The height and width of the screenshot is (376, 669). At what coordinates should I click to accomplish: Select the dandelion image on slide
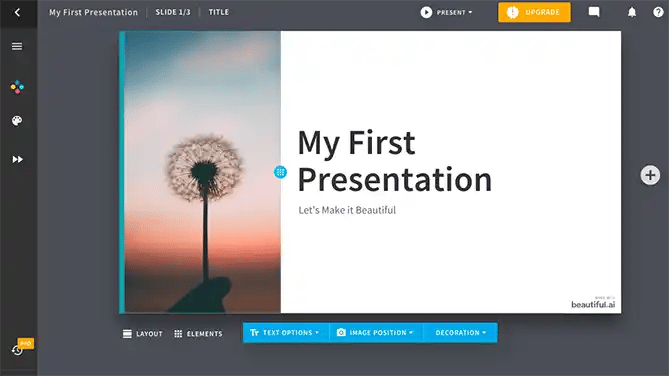click(x=202, y=172)
